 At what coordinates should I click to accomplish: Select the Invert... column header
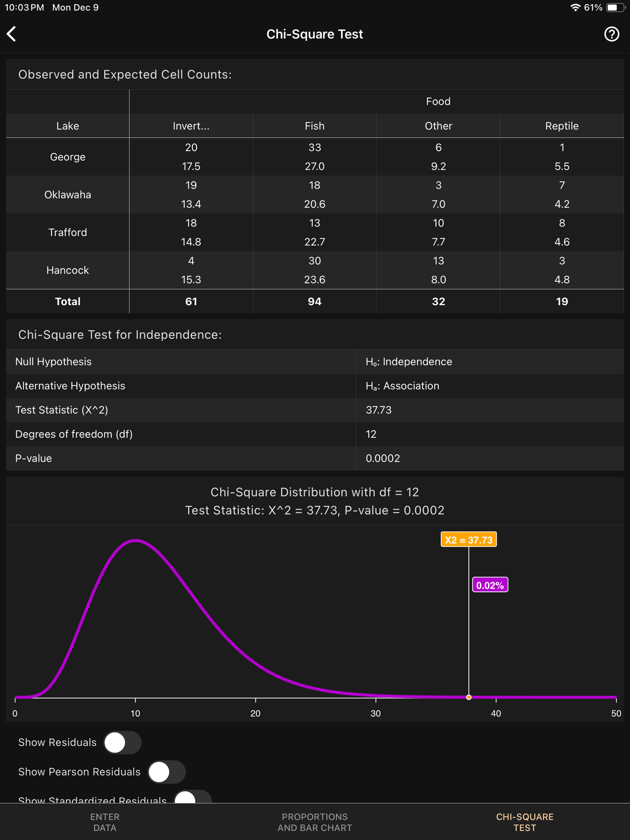coord(191,126)
